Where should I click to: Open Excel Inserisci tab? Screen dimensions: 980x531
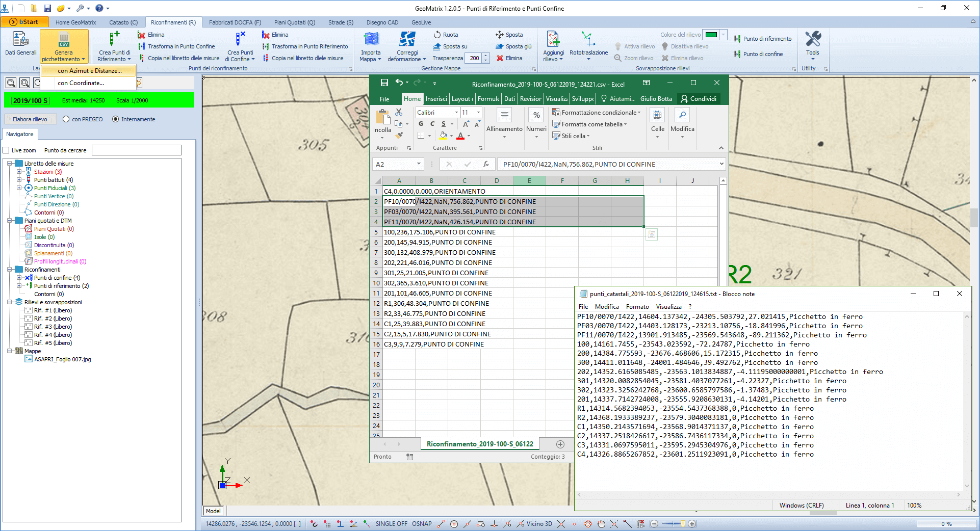tap(436, 99)
